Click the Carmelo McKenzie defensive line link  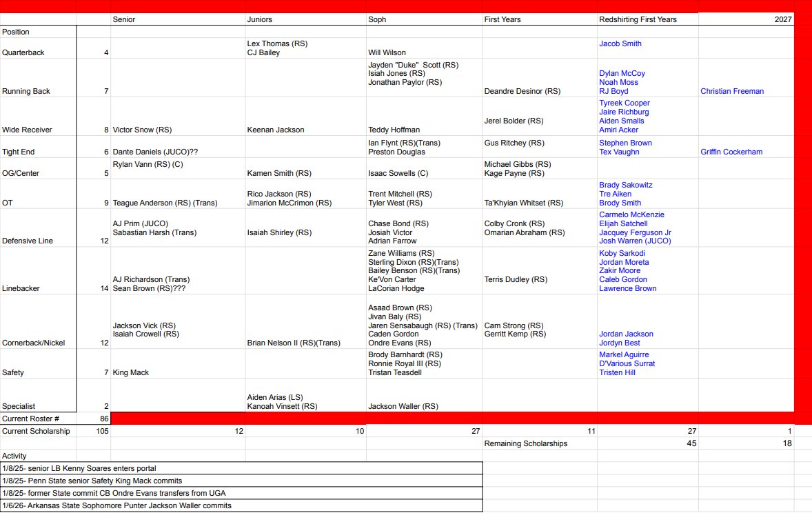631,214
